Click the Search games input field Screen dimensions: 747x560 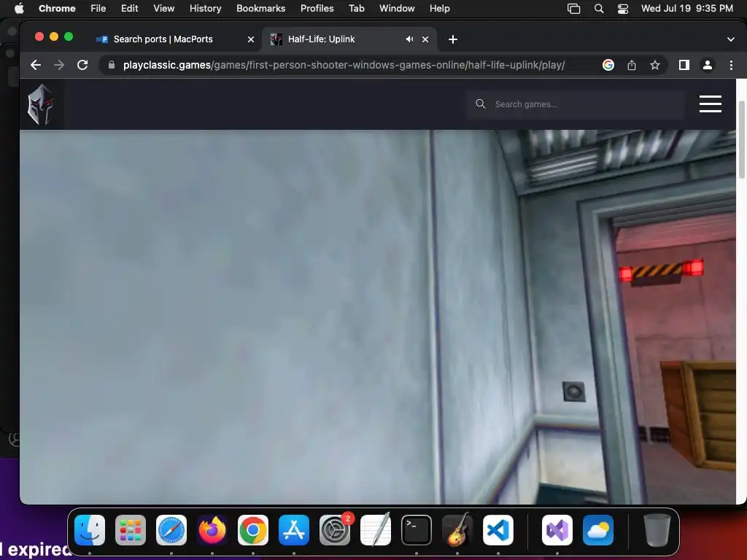[576, 104]
